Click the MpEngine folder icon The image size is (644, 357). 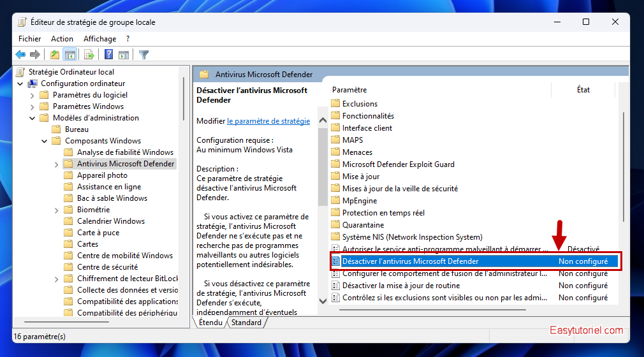coord(335,200)
